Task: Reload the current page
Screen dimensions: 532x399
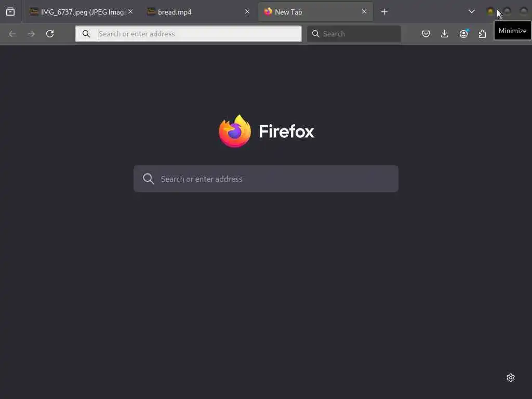Action: (50, 34)
